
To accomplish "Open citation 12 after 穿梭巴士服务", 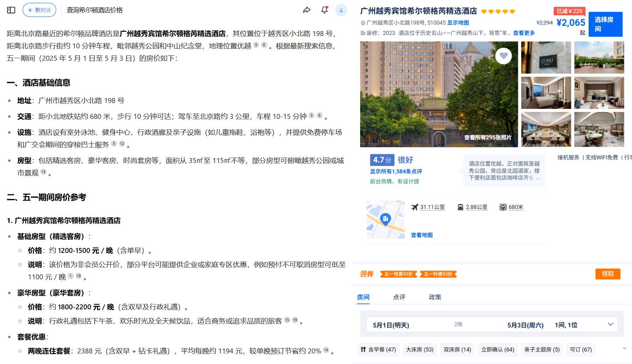I will coord(122,144).
